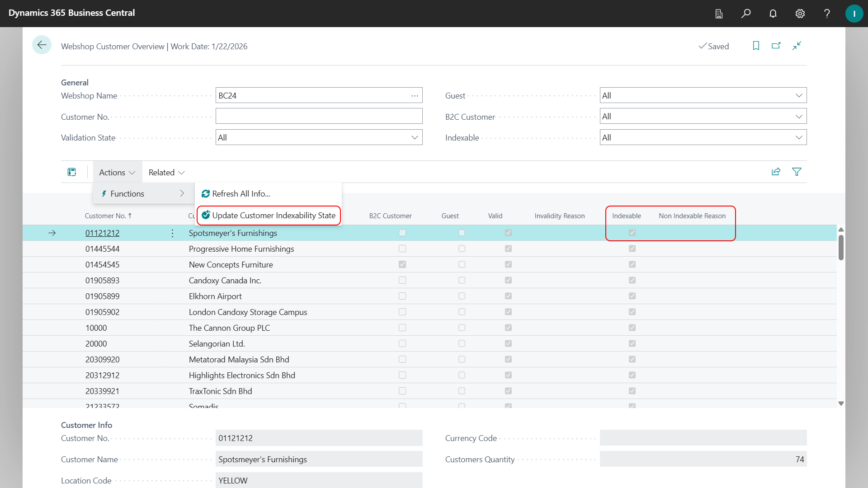Expand the Related menu

pos(166,172)
